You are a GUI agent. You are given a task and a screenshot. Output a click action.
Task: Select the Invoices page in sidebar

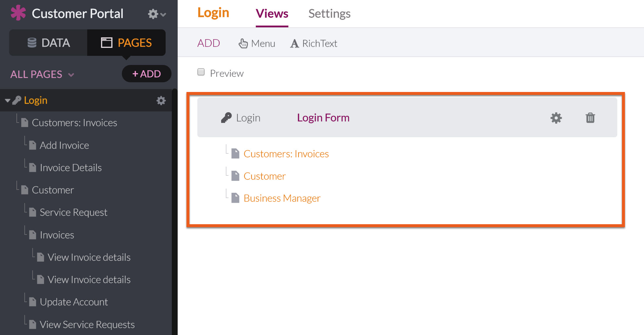tap(57, 235)
